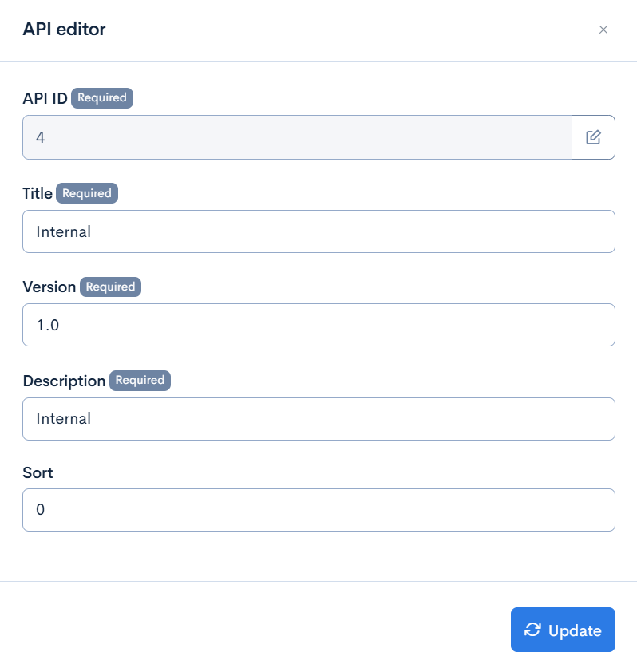Image resolution: width=637 pixels, height=672 pixels.
Task: Click the Required badge next to API ID
Action: point(102,97)
